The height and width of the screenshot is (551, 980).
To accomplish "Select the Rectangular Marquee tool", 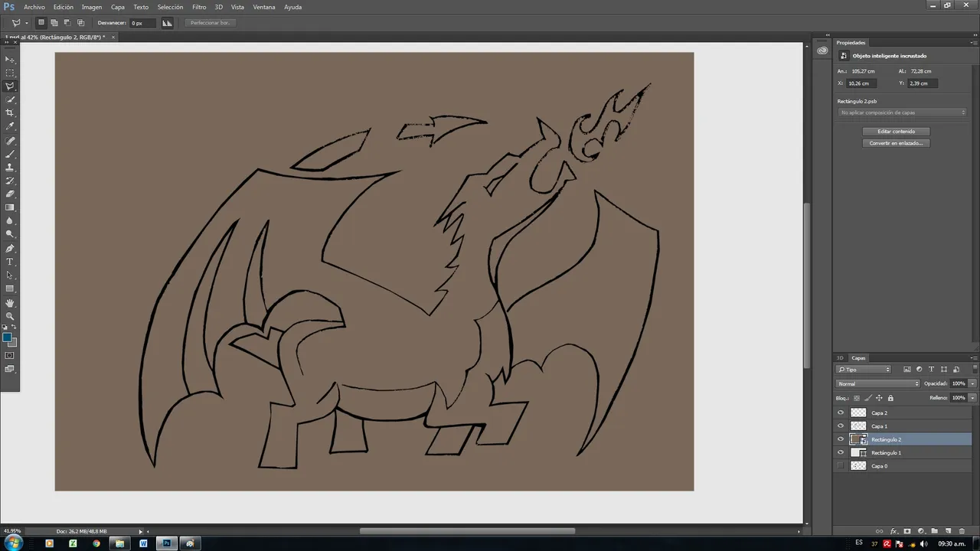I will pos(10,73).
